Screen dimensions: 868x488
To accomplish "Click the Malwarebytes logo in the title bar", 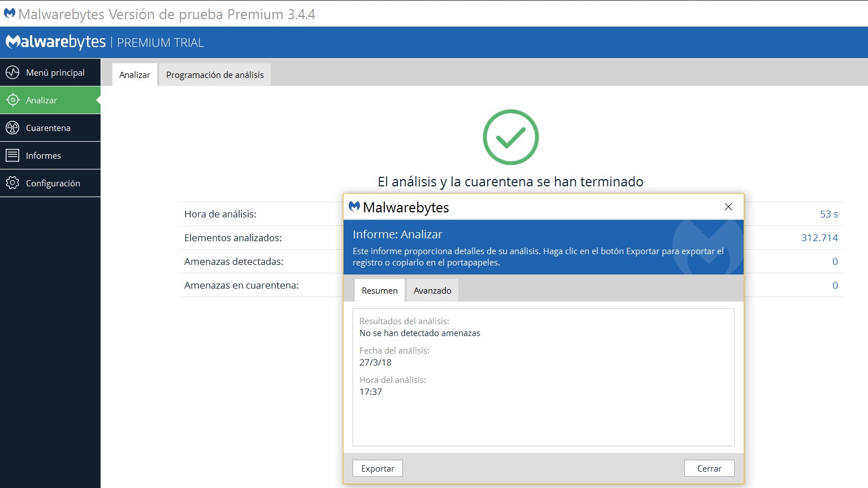I will pyautogui.click(x=10, y=14).
